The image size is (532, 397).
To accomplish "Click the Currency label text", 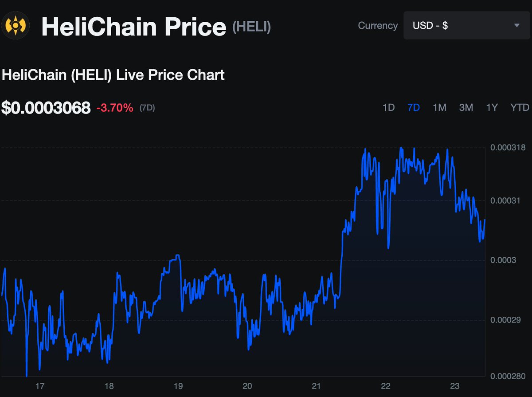I will pyautogui.click(x=378, y=26).
